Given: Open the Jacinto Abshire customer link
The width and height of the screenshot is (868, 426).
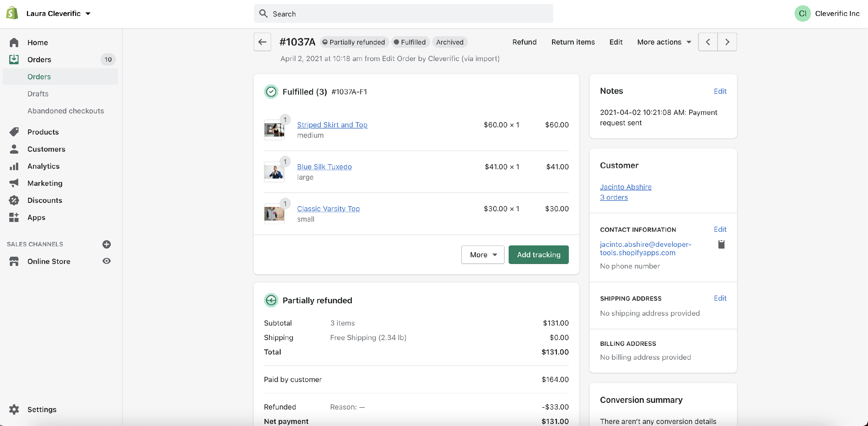Looking at the screenshot, I should coord(625,187).
